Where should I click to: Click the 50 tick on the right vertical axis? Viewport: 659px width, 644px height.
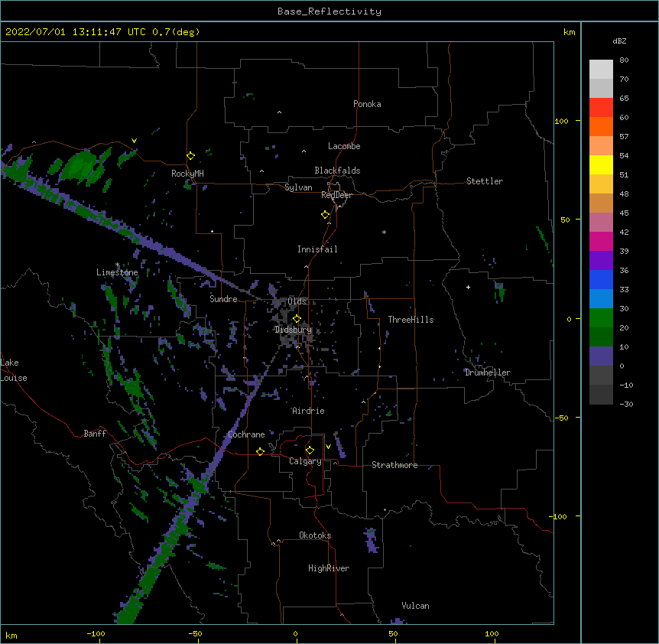pos(565,220)
